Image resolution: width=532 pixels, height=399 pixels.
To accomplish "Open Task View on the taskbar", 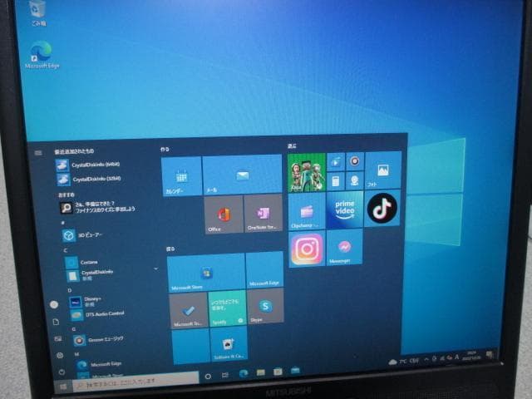I will coord(225,375).
